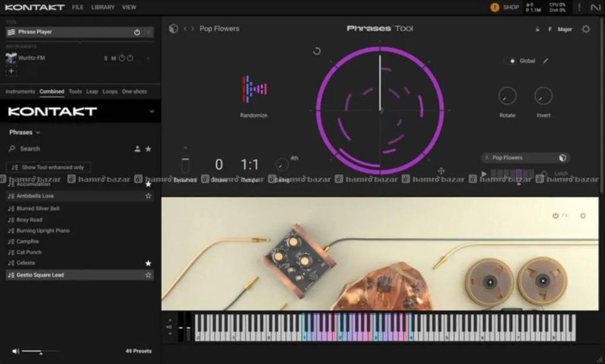Adjust the Rotate knob

[507, 96]
